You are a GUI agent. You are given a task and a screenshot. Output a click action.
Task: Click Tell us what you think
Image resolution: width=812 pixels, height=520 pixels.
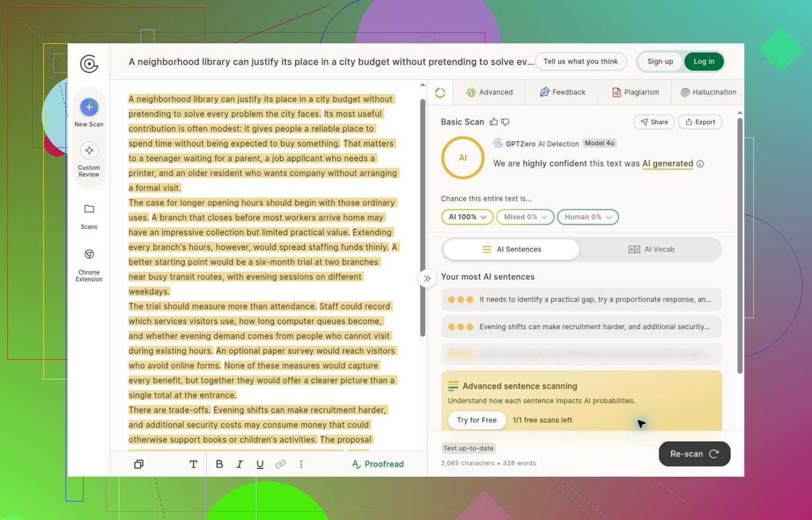point(580,62)
